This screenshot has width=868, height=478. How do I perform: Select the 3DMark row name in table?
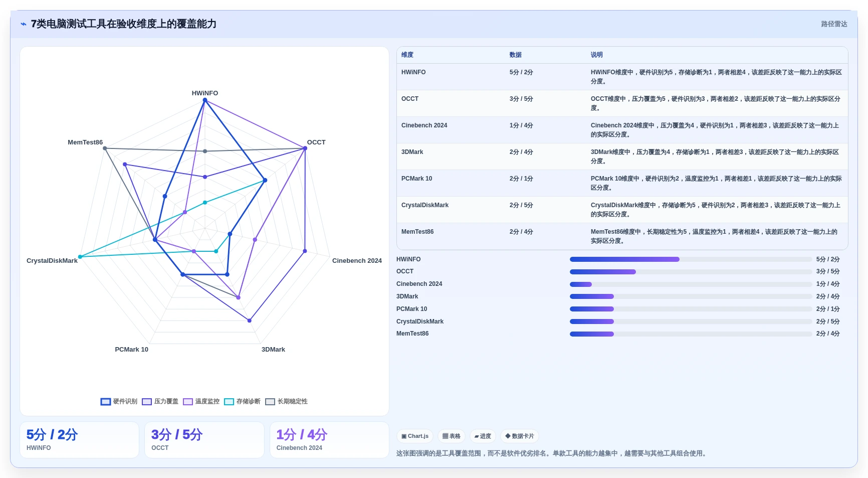click(412, 152)
